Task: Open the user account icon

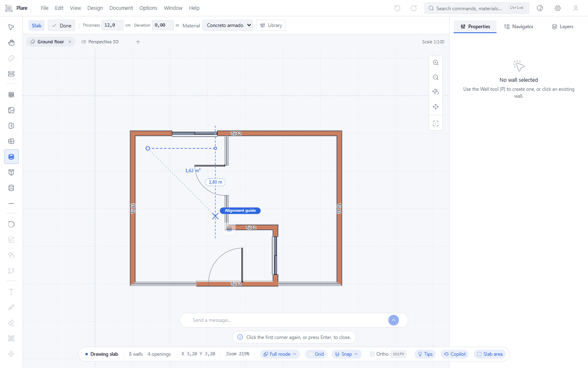Action: click(576, 8)
